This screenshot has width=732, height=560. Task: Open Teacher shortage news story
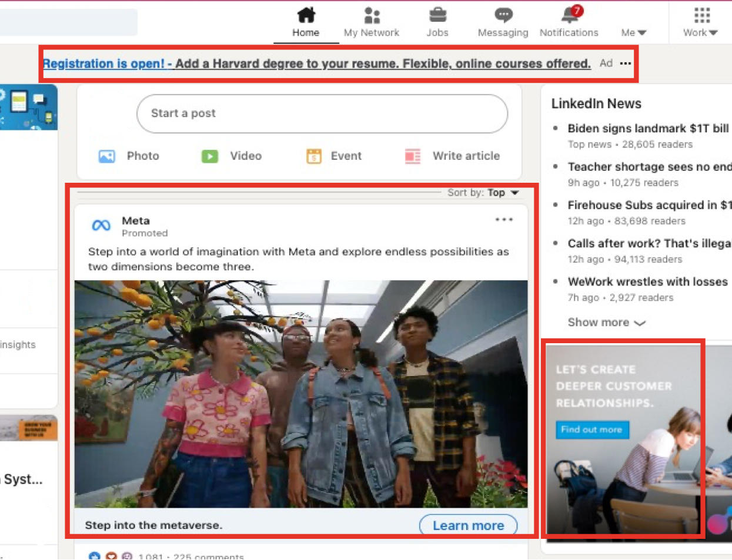pos(649,167)
